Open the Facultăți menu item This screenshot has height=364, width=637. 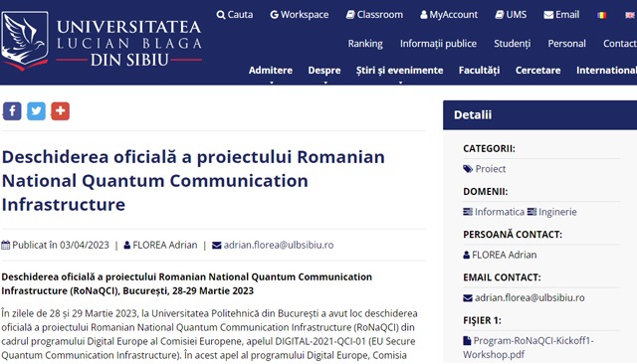click(480, 71)
